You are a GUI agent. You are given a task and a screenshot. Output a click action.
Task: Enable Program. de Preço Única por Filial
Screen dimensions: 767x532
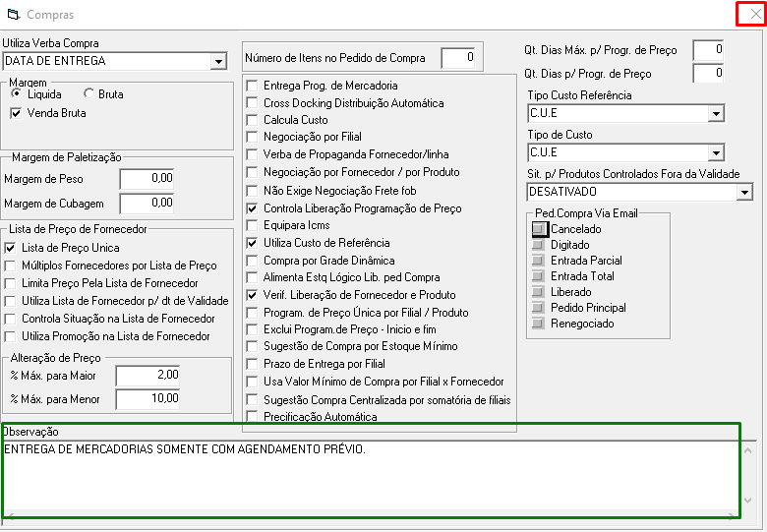point(253,313)
